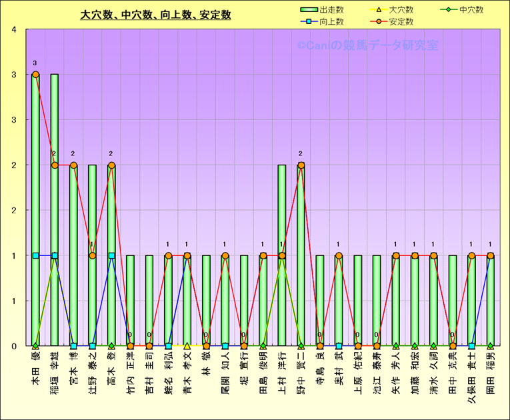The width and height of the screenshot is (510, 420).
Task: Select the blue square marker above 高木 登
Action: tap(111, 255)
